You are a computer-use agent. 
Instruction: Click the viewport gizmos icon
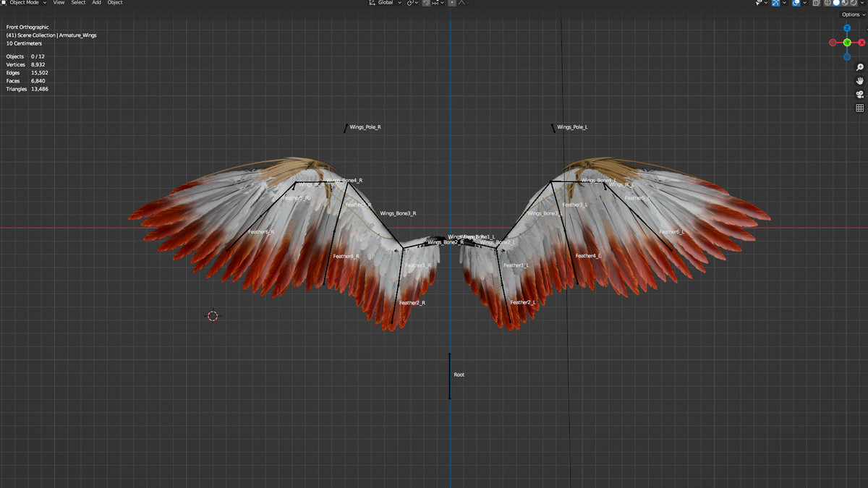(x=775, y=3)
